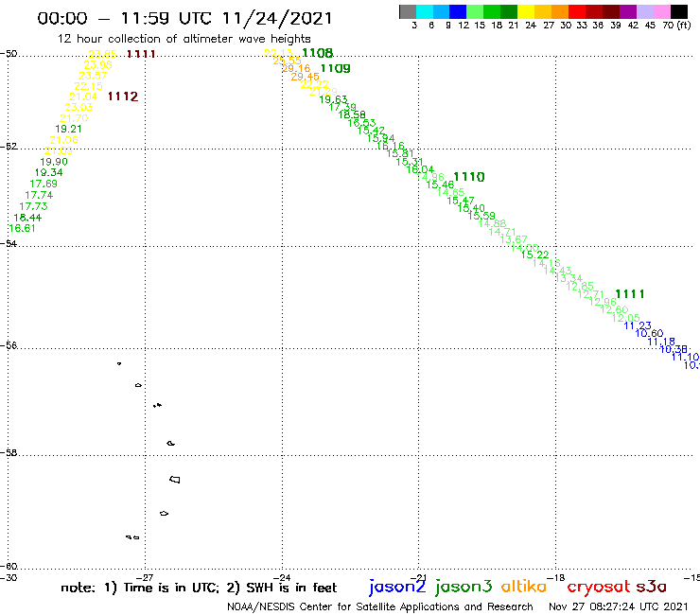Viewport: 700px width, 615px height.
Task: Click the wave height value 21.70
Action: coord(74,119)
